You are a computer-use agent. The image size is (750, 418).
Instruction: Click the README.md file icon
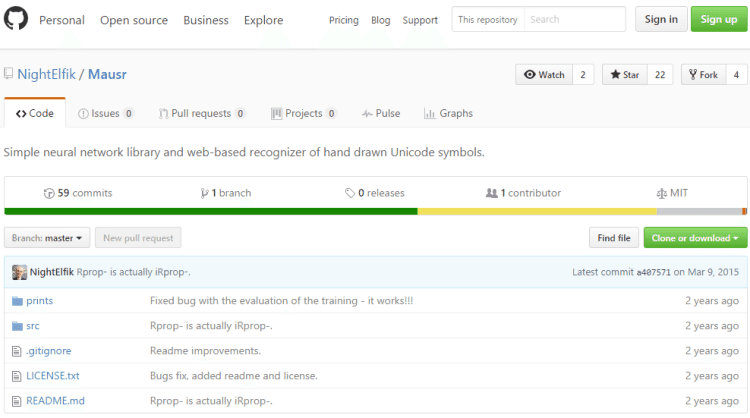coord(17,401)
